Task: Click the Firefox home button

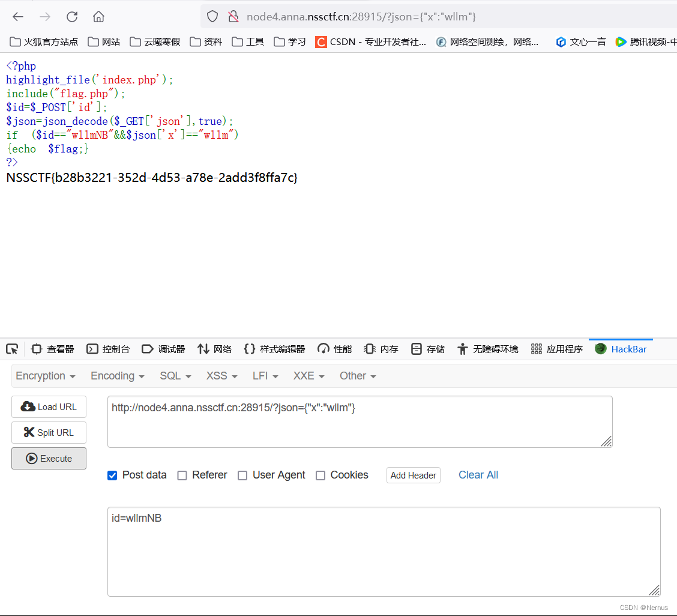Action: coord(98,17)
